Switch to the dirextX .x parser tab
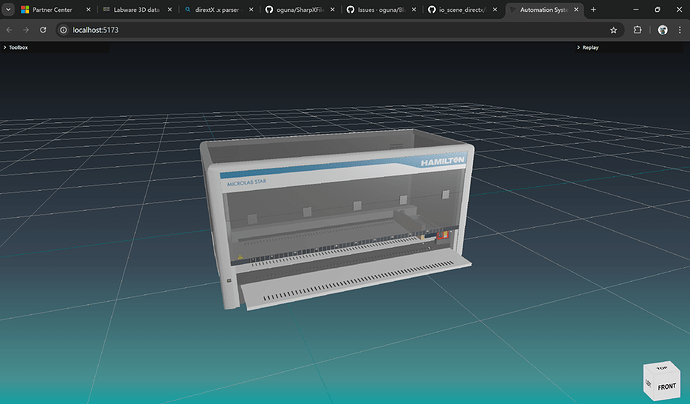Screen dimensions: 690x404 tap(217, 10)
